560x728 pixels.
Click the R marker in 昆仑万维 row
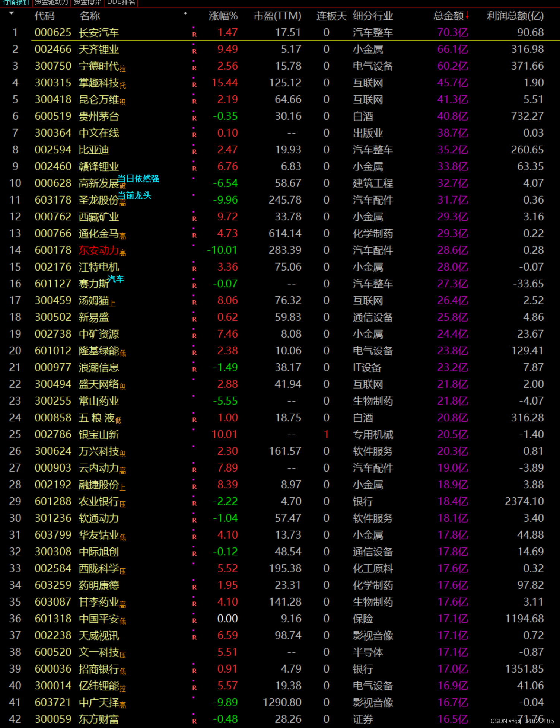click(194, 101)
